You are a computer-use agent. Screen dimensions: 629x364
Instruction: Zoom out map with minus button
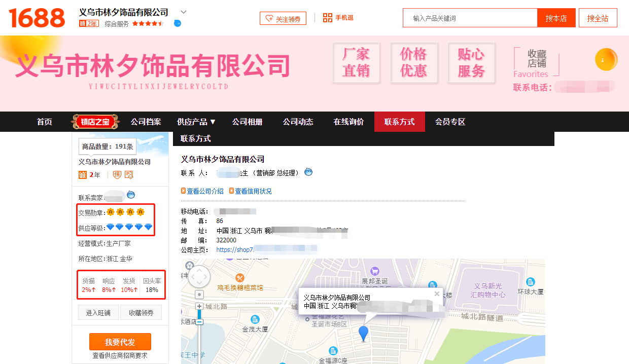click(199, 322)
